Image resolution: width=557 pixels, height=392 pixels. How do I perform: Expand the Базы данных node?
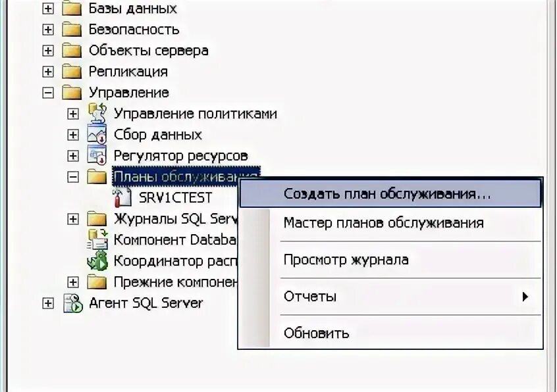pyautogui.click(x=48, y=9)
